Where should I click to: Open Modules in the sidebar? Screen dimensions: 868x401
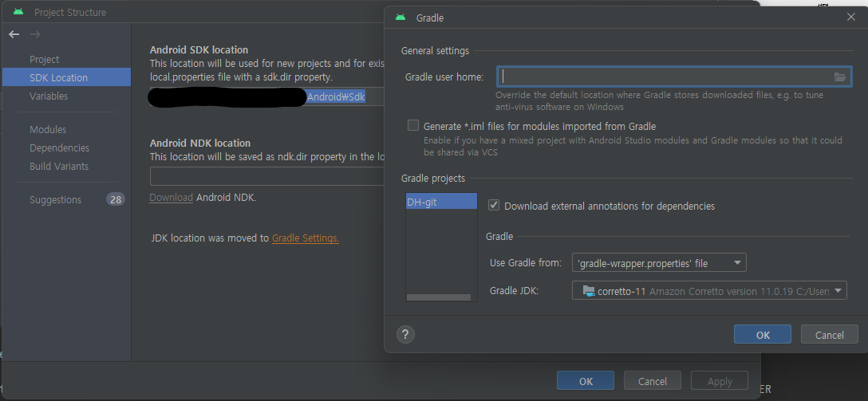coord(48,129)
